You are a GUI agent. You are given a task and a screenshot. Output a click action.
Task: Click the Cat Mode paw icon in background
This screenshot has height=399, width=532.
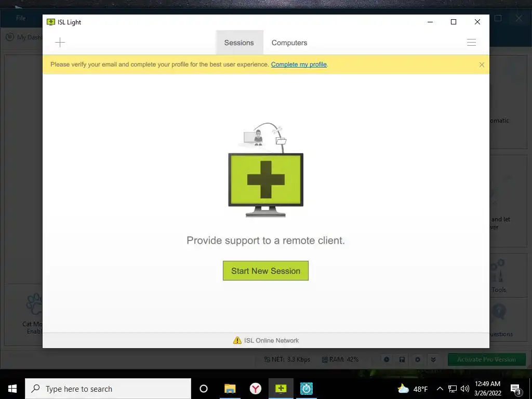34,304
